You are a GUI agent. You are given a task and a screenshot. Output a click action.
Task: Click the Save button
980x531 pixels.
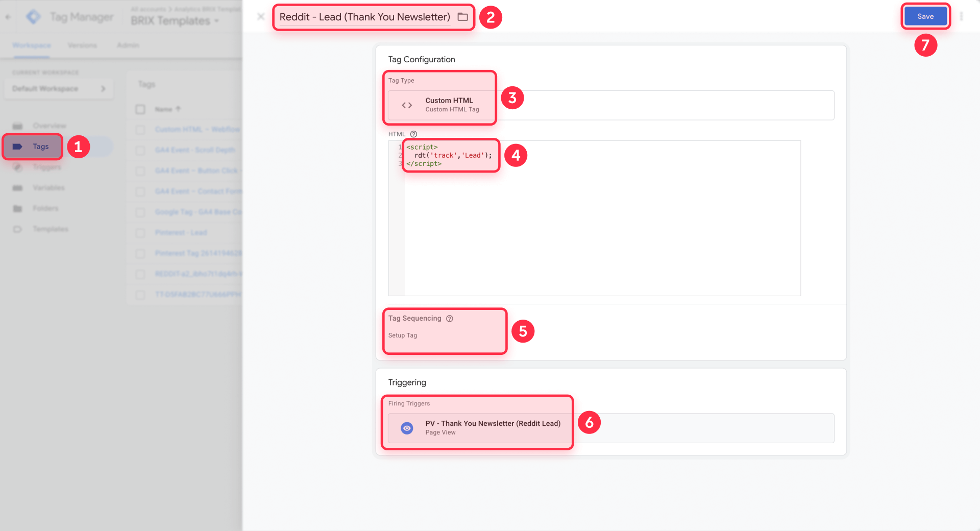[x=925, y=16]
